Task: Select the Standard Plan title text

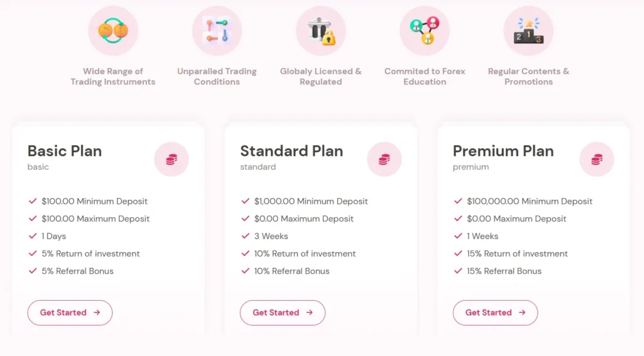Action: tap(292, 151)
